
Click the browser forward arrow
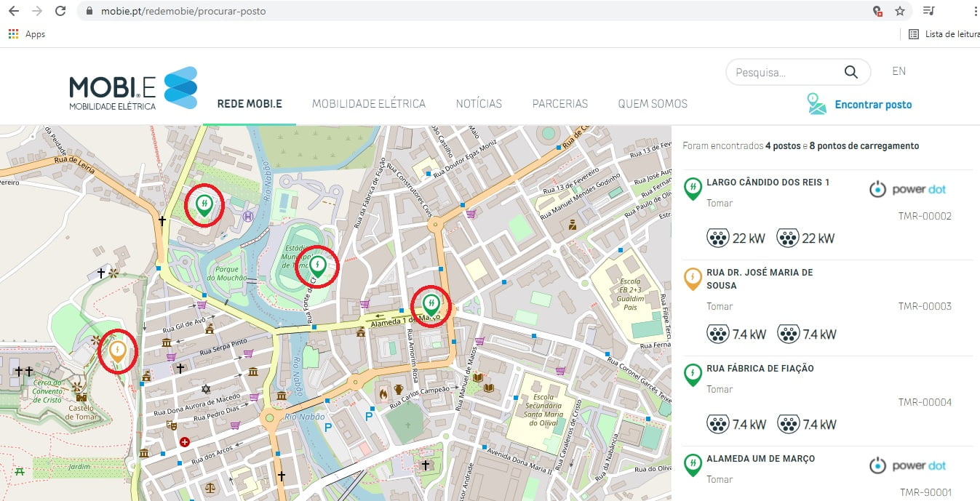(x=37, y=12)
